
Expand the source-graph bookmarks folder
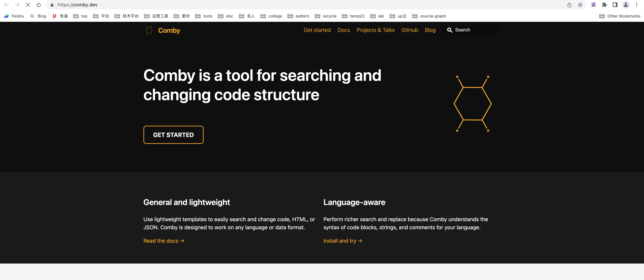429,16
